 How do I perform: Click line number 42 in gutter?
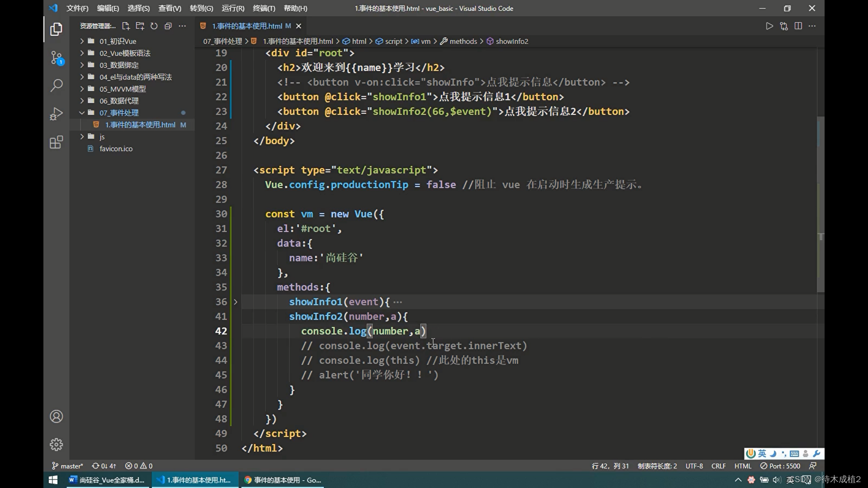tap(221, 331)
